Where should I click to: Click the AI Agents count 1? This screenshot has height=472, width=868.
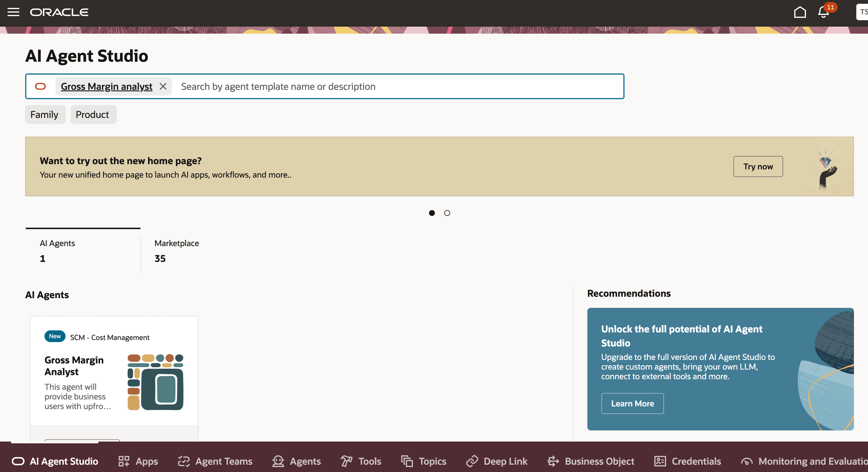tap(42, 258)
